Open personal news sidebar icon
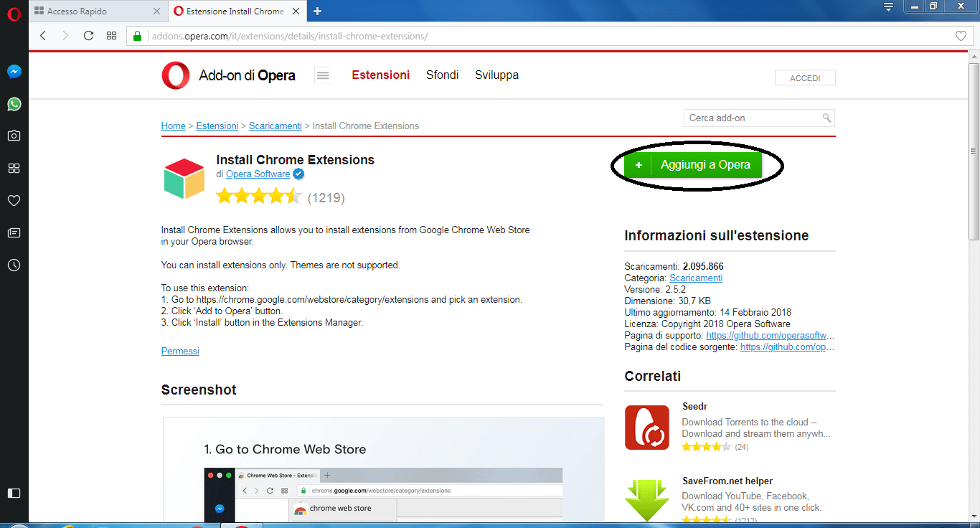Viewport: 980px width, 528px height. click(14, 232)
